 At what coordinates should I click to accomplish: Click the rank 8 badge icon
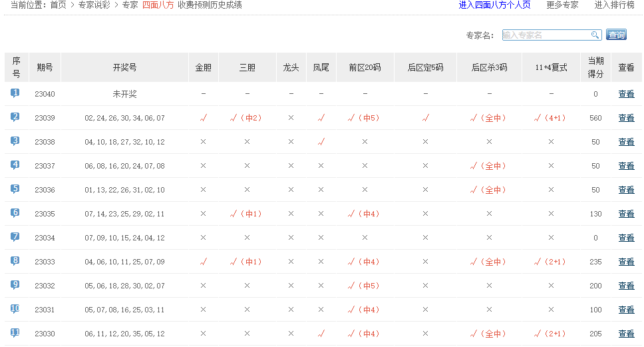[15, 261]
